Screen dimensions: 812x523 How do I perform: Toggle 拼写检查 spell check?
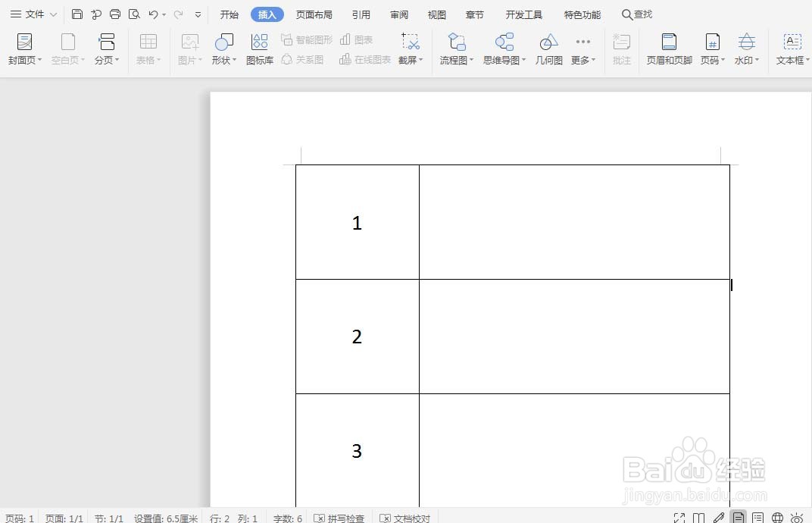339,518
